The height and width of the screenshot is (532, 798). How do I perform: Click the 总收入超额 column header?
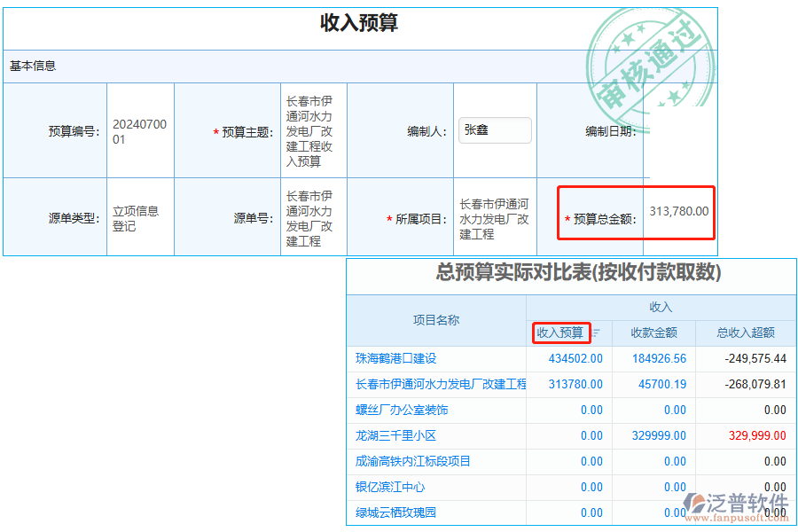745,332
